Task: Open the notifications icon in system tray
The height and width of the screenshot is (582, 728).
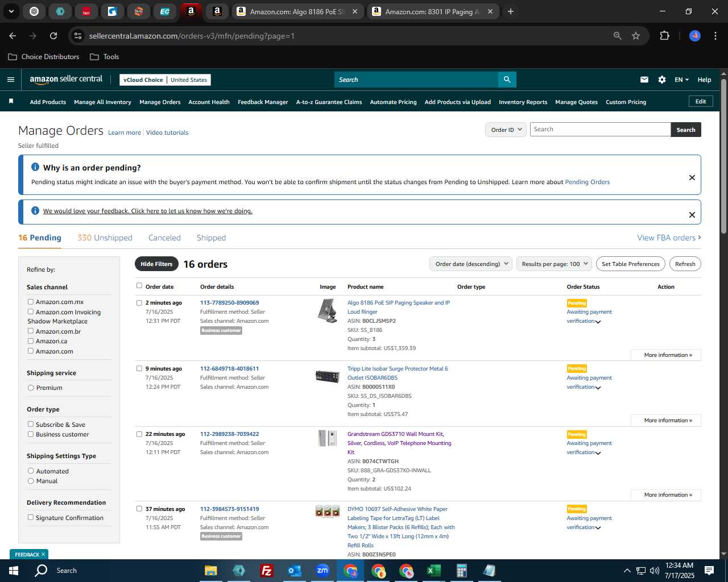Action: point(709,570)
